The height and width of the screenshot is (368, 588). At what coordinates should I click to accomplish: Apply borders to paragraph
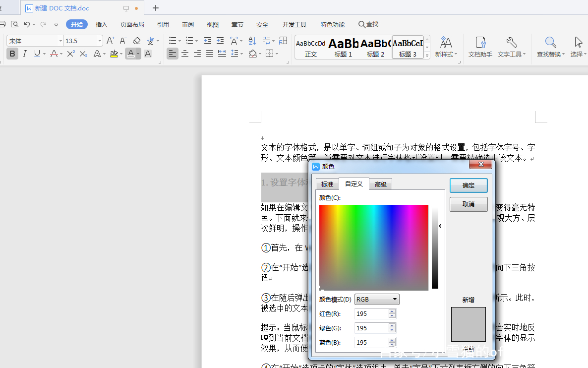click(269, 54)
